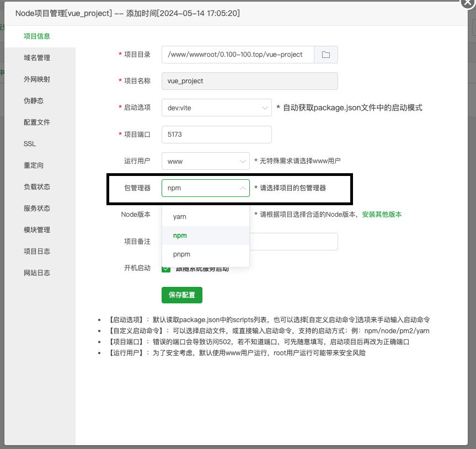Open the 项目日志 tab
Image resolution: width=476 pixels, height=449 pixels.
40,252
